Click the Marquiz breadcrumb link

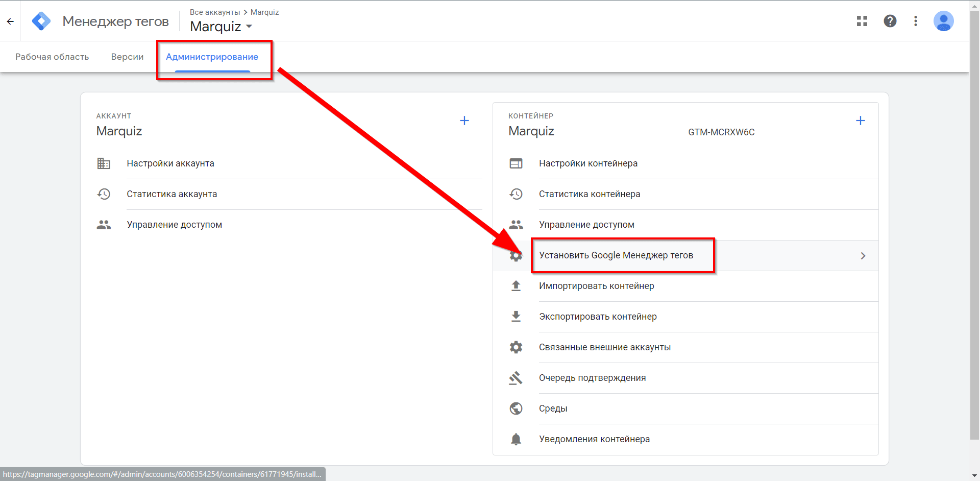(264, 12)
